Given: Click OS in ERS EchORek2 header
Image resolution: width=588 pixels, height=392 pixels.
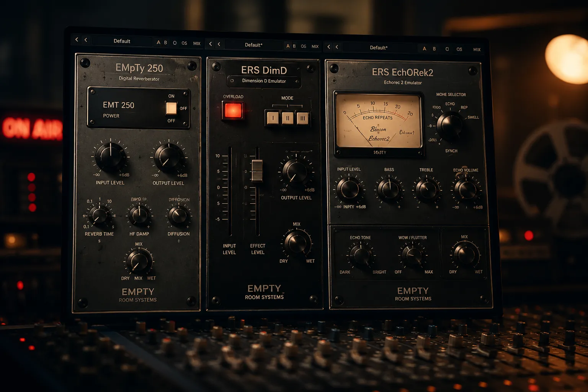Looking at the screenshot, I should (x=459, y=49).
